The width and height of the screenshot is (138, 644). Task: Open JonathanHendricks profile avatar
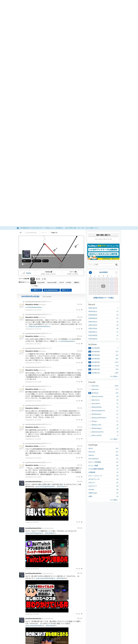[26, 254]
